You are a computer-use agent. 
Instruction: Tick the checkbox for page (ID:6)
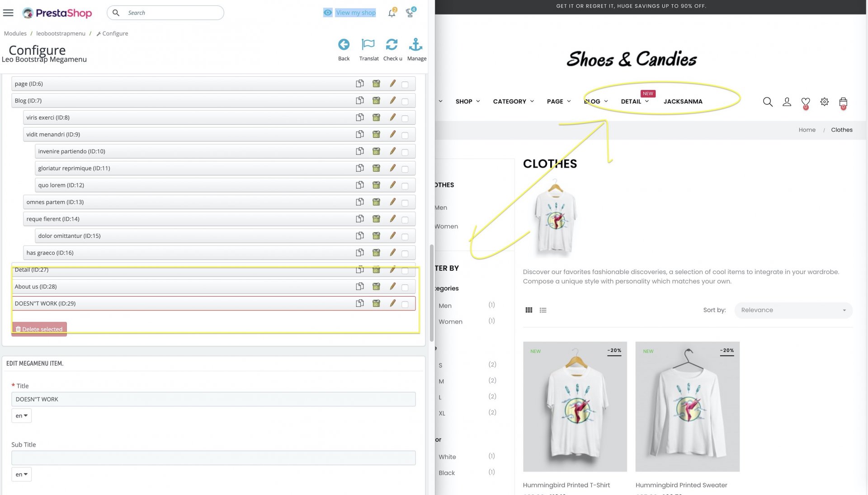405,85
